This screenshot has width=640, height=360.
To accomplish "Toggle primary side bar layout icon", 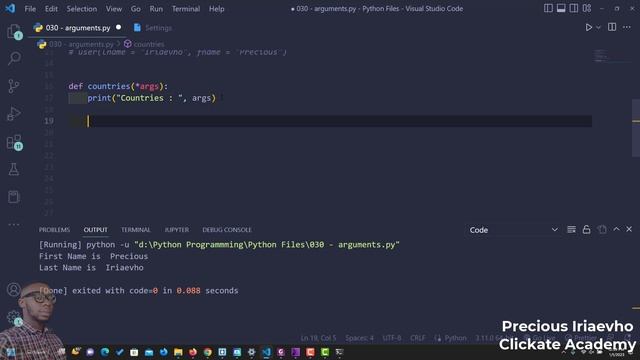I will [548, 8].
